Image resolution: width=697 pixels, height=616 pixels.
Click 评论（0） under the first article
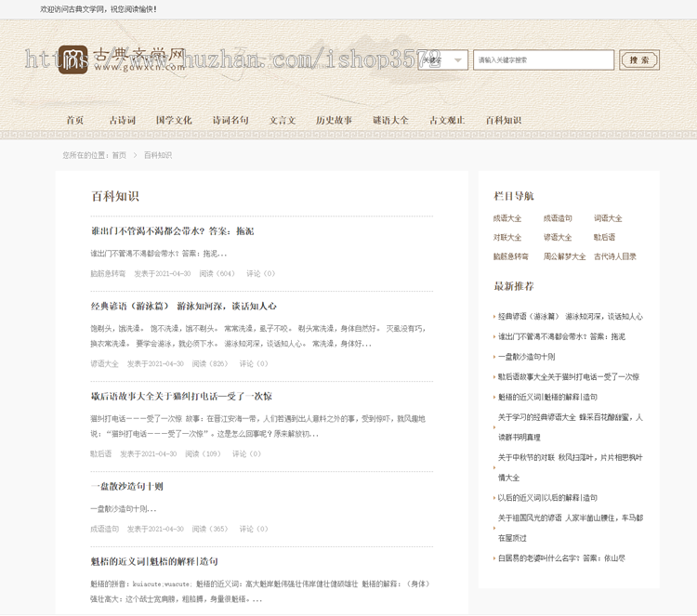click(x=261, y=273)
